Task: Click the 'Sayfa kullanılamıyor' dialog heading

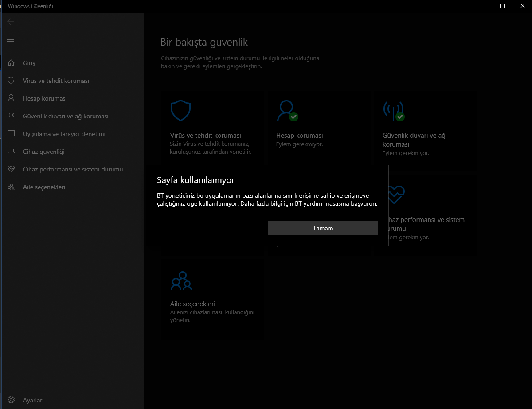Action: point(196,180)
